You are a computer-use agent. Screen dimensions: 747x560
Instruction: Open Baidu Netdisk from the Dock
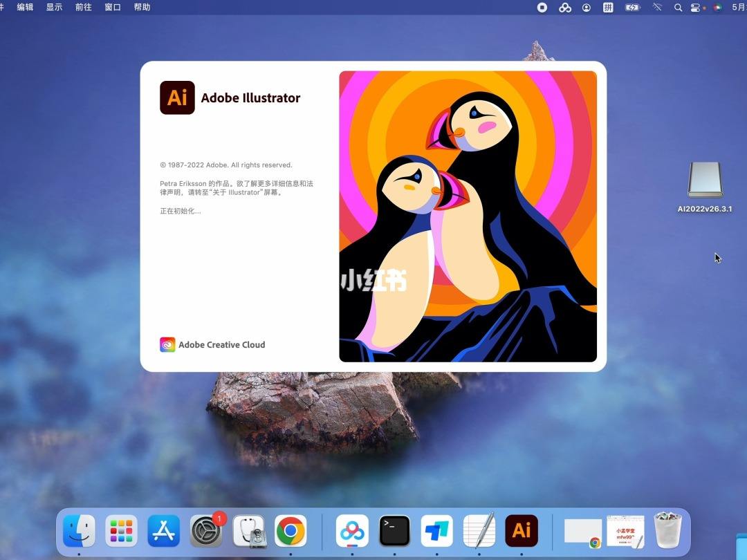pos(352,530)
